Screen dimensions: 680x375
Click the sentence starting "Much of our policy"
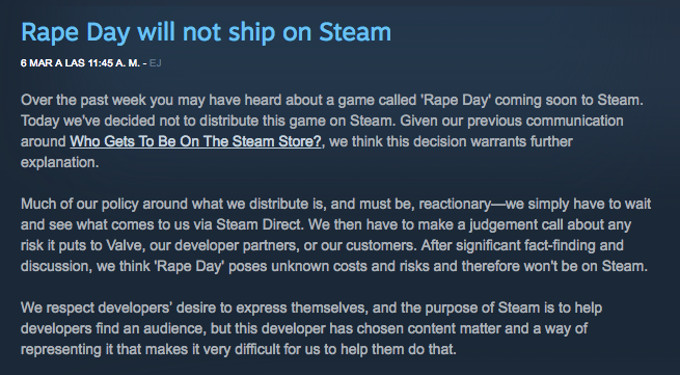[x=336, y=214]
